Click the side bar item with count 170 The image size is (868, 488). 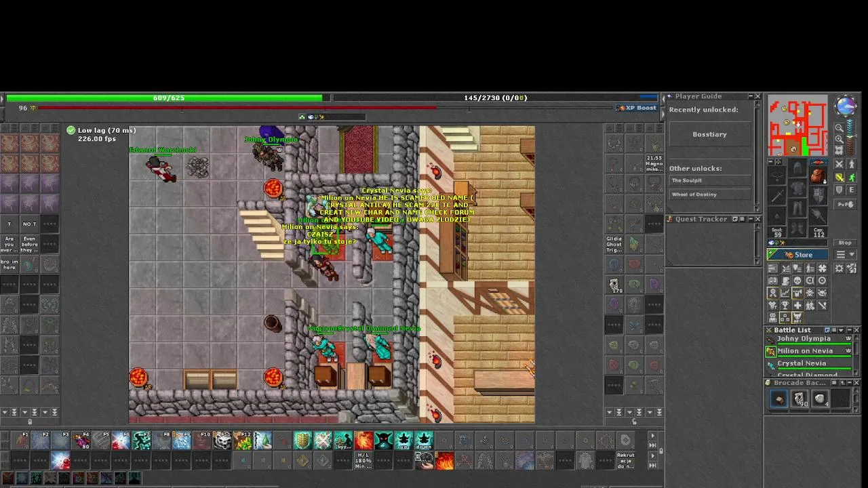tap(614, 285)
